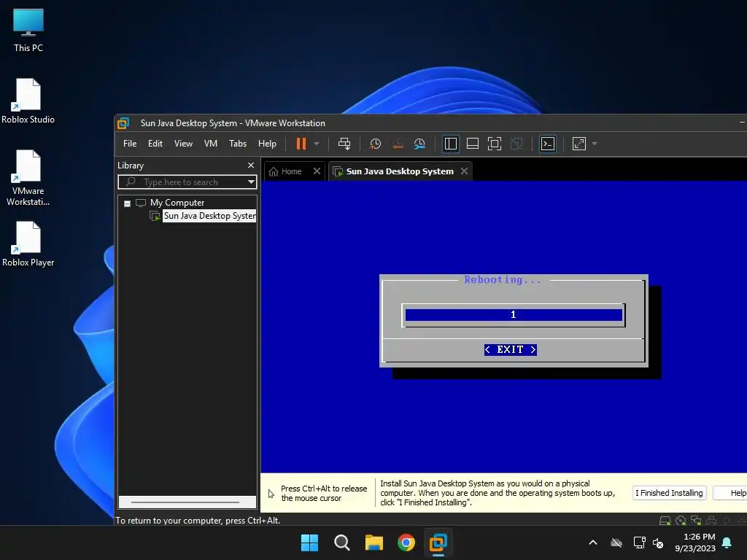Click the Library panel horizontal scrollbar
The image size is (747, 560).
coord(185,502)
